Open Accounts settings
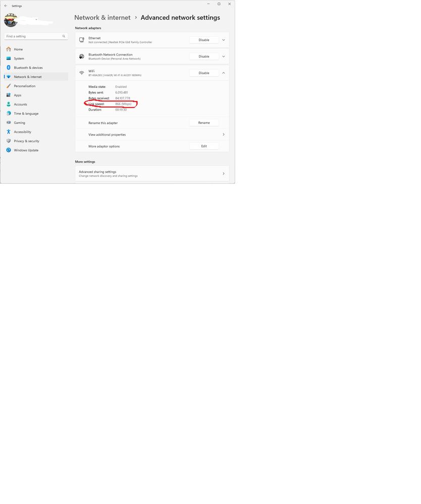 20,105
